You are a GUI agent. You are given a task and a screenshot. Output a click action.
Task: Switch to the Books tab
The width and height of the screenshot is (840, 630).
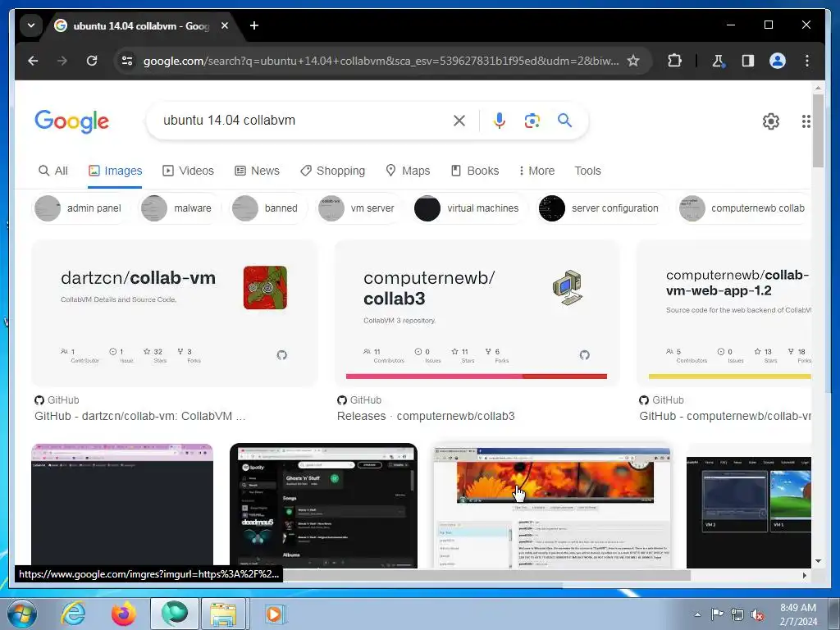475,171
